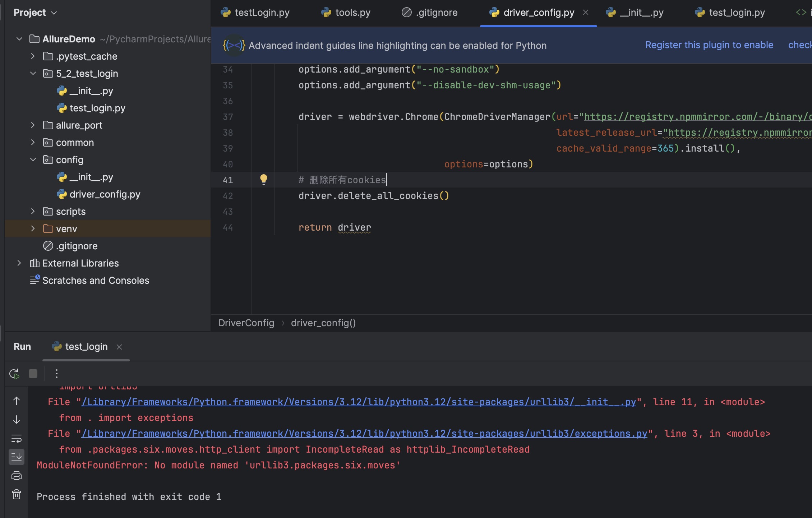Open the .gitignore editor tab

click(x=430, y=13)
